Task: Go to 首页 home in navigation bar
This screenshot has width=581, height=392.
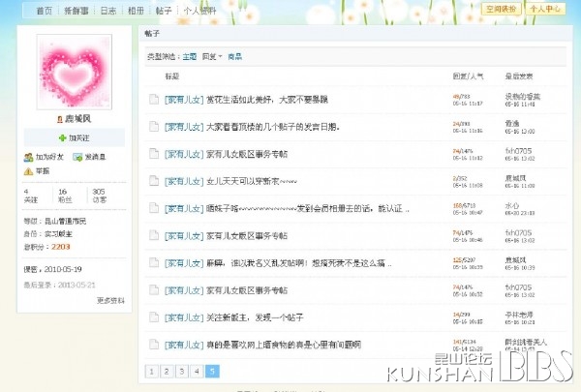Action: (44, 10)
